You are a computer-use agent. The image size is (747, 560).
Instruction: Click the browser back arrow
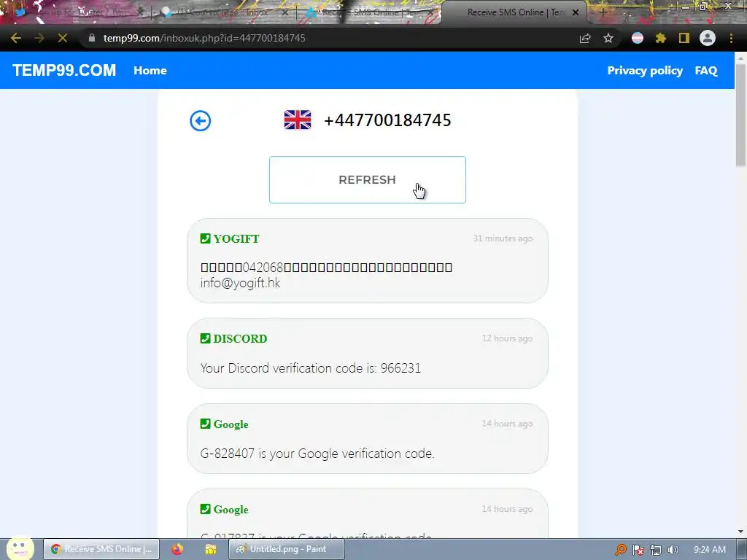click(16, 38)
